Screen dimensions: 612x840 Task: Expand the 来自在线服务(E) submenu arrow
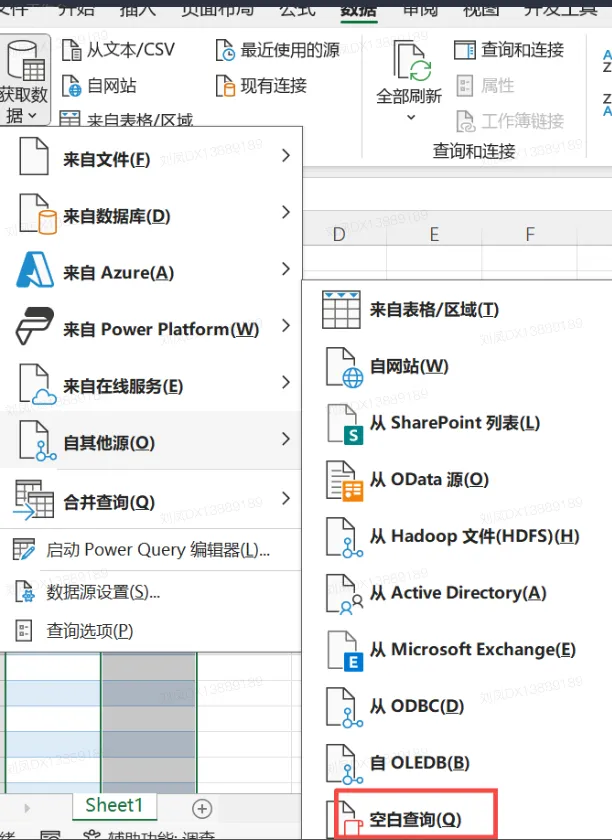point(286,382)
